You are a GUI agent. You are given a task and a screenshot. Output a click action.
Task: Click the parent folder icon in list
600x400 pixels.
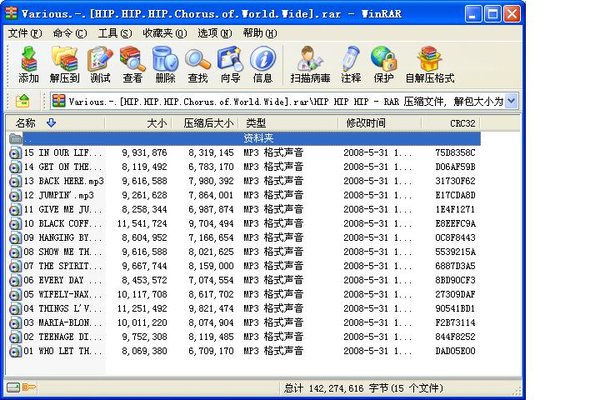[x=15, y=139]
